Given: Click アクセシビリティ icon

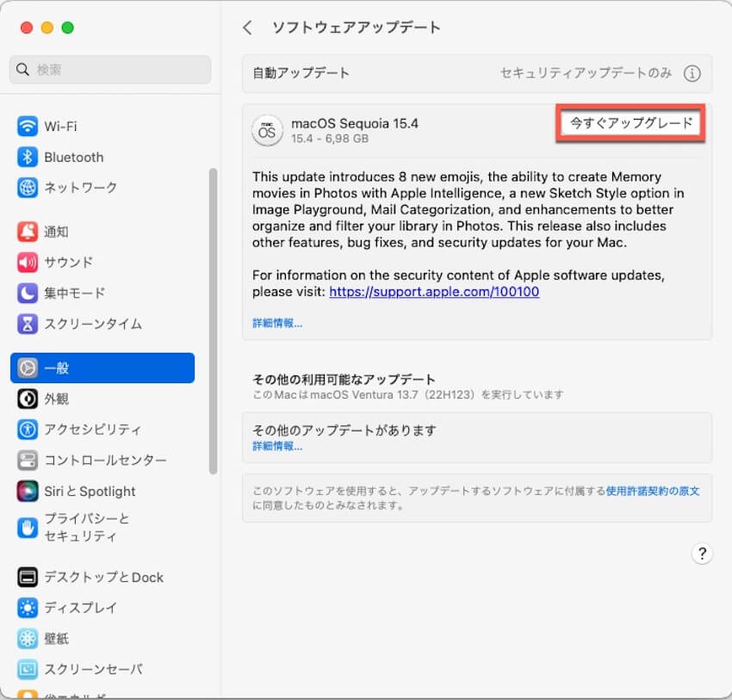Looking at the screenshot, I should 27,430.
